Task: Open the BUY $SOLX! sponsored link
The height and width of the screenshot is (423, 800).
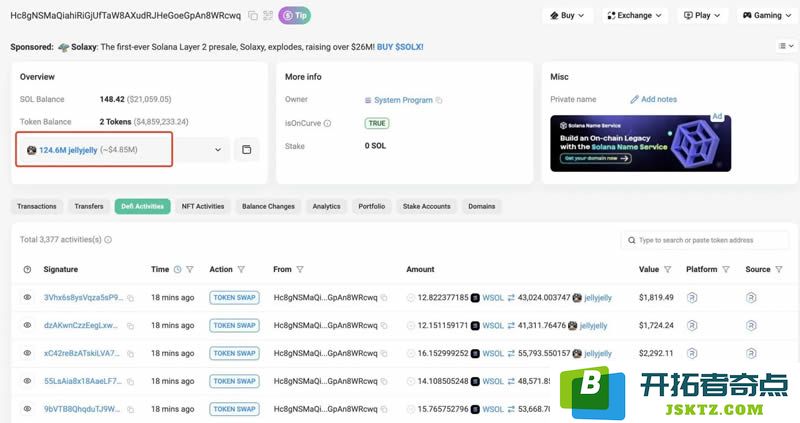Action: 400,47
